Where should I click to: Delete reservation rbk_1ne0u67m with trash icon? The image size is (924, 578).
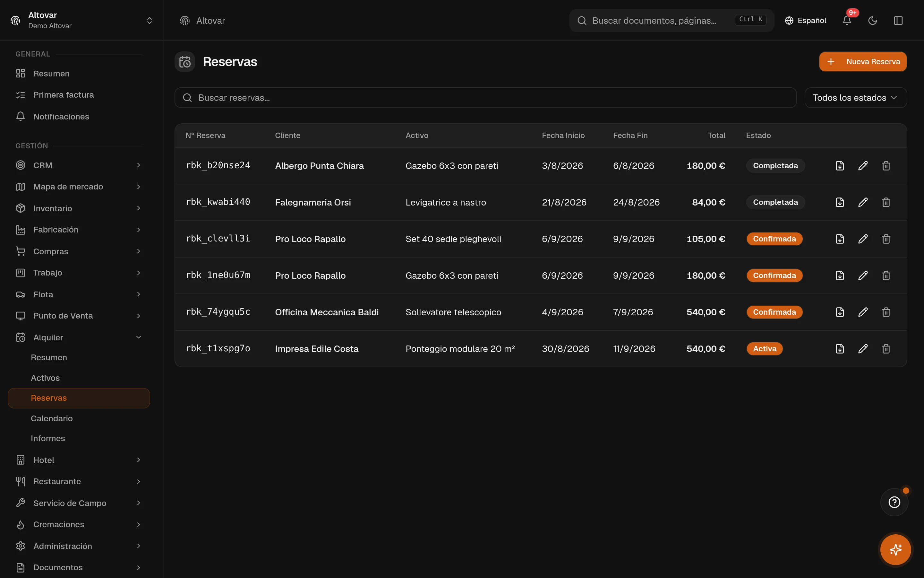click(886, 276)
